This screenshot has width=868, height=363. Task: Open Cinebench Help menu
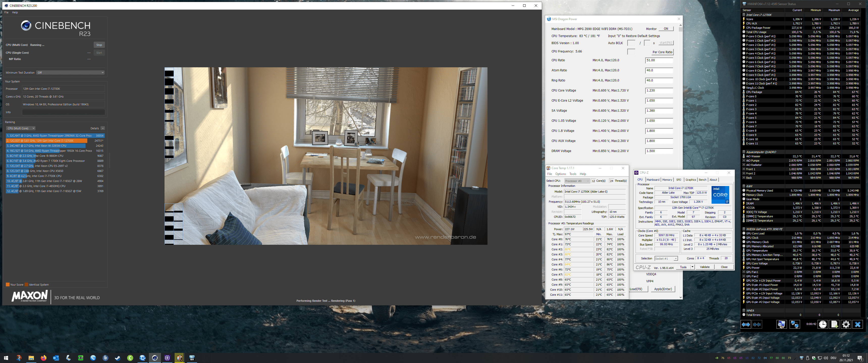tap(15, 12)
